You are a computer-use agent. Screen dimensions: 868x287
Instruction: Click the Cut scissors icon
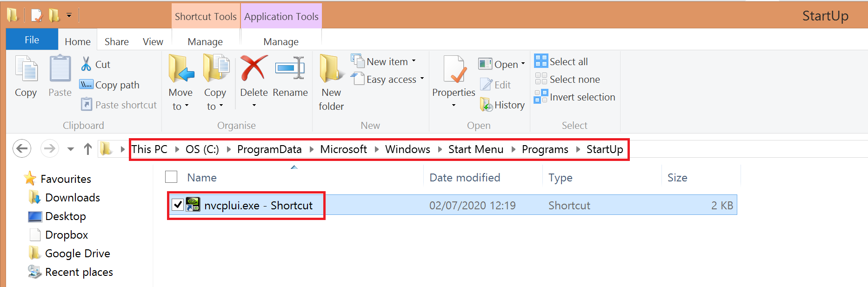(86, 64)
